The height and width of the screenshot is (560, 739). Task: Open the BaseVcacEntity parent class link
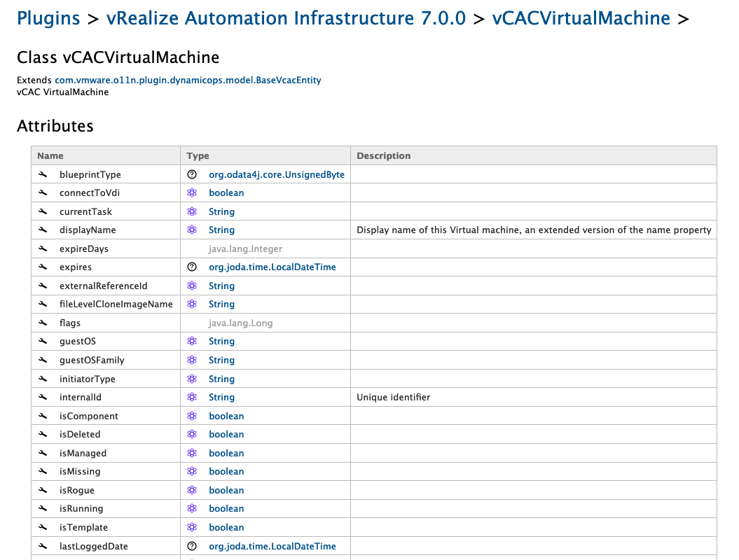pyautogui.click(x=188, y=80)
